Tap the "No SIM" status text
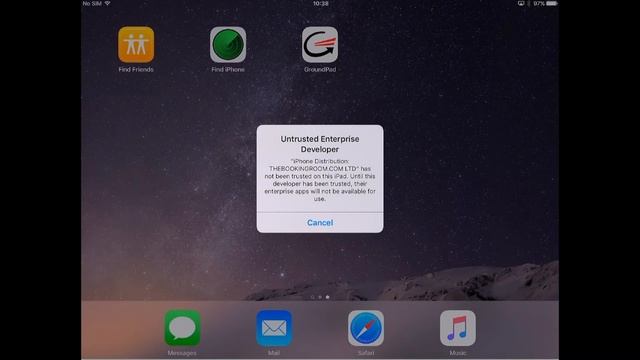 pyautogui.click(x=92, y=3)
